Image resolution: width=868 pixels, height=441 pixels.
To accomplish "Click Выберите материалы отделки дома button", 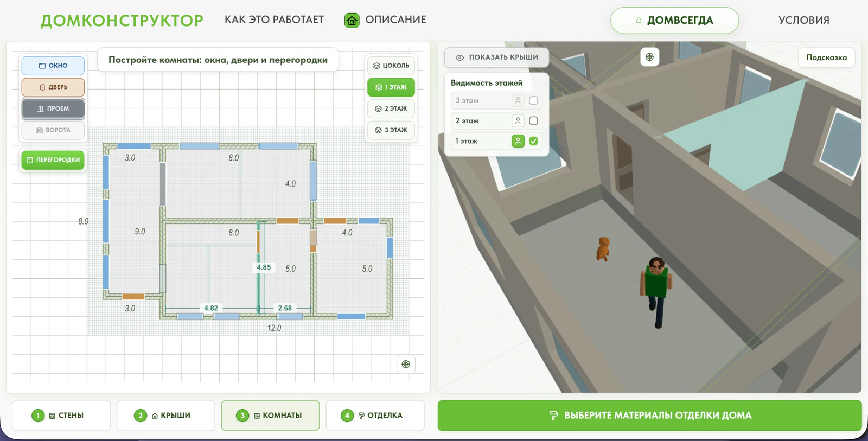I will (x=649, y=416).
